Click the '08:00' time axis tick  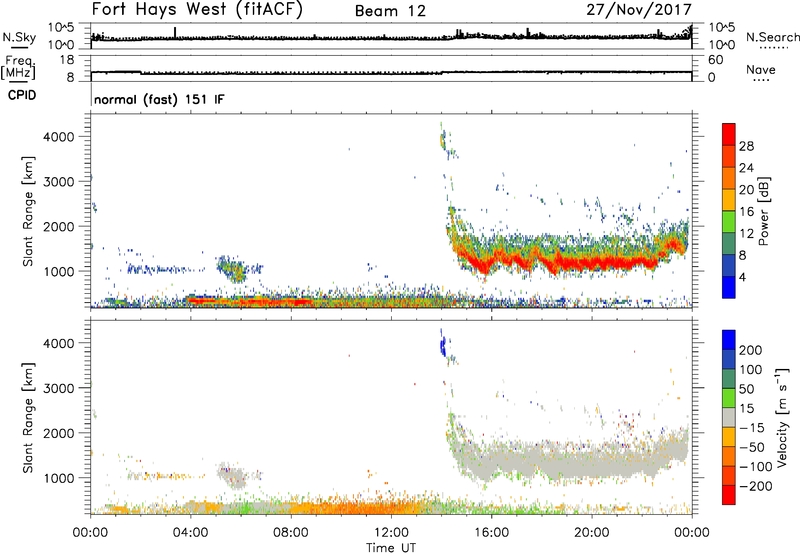pos(291,533)
